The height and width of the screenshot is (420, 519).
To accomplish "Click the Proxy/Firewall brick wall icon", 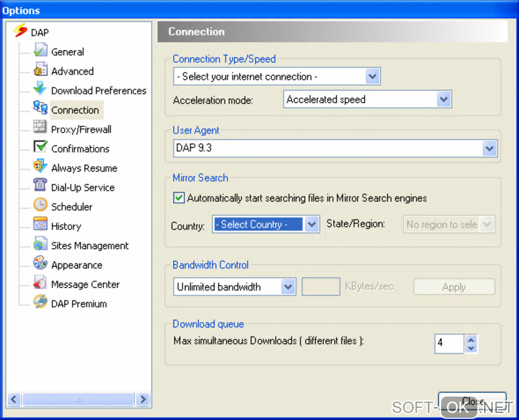I will point(40,127).
